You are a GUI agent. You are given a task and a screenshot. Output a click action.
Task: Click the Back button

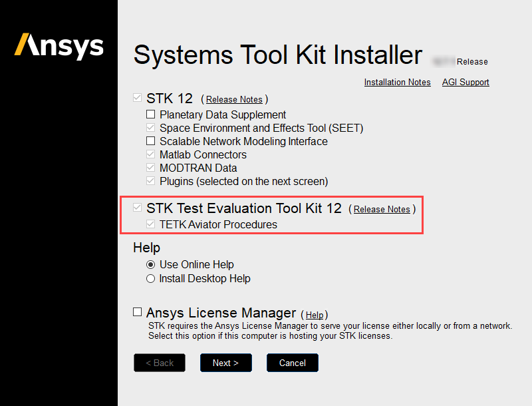160,363
